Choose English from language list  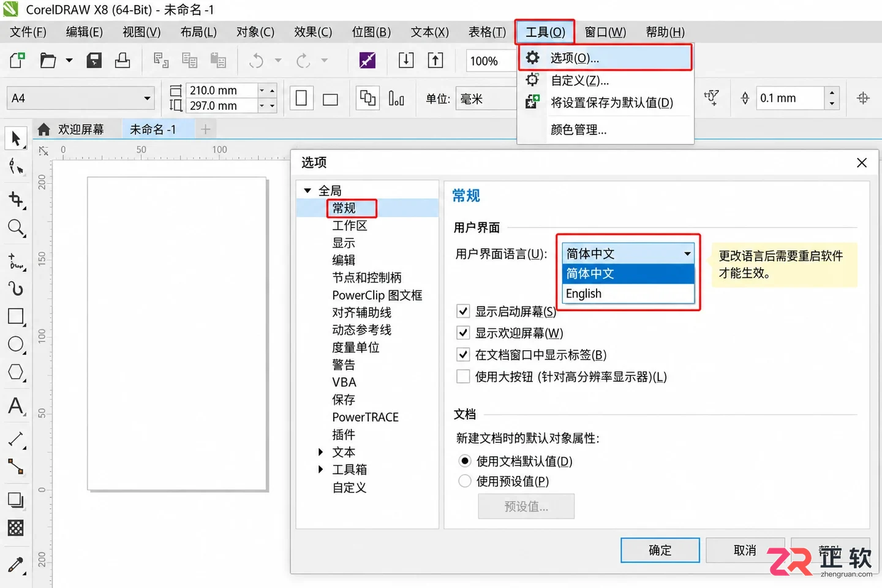(x=628, y=293)
